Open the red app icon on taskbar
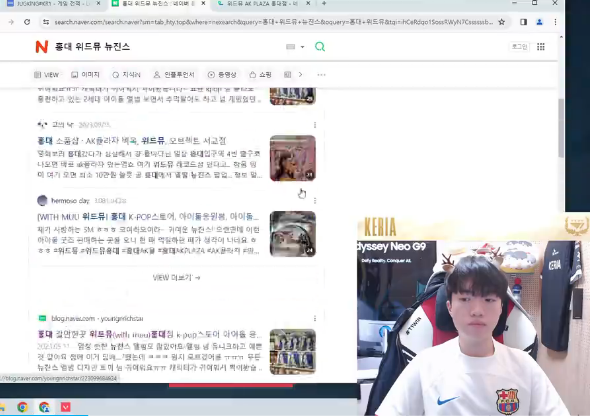 point(66,407)
